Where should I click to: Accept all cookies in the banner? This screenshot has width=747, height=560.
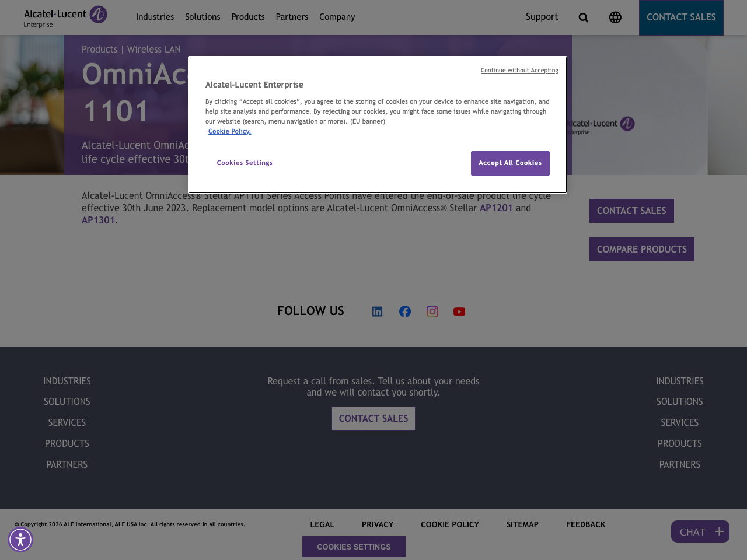(510, 162)
